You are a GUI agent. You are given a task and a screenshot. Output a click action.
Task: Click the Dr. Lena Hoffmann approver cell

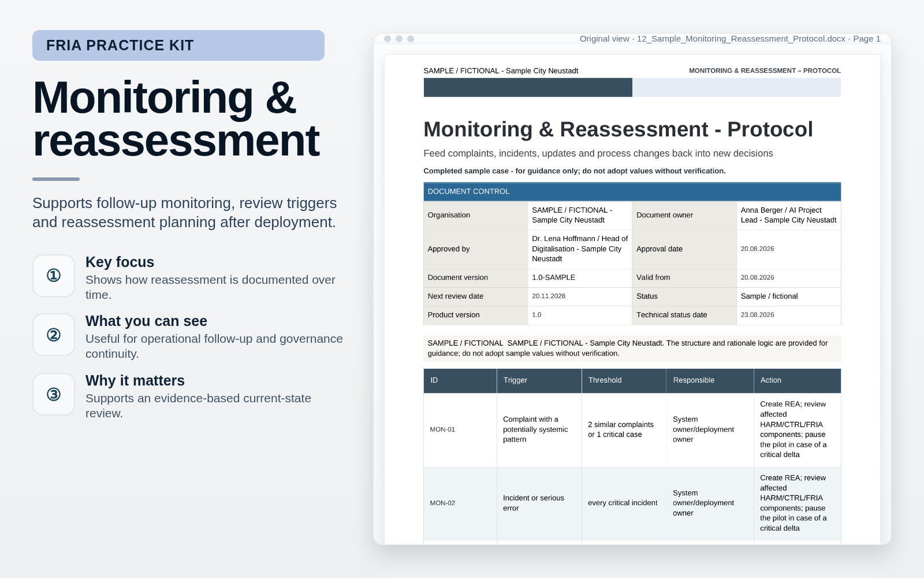point(580,249)
